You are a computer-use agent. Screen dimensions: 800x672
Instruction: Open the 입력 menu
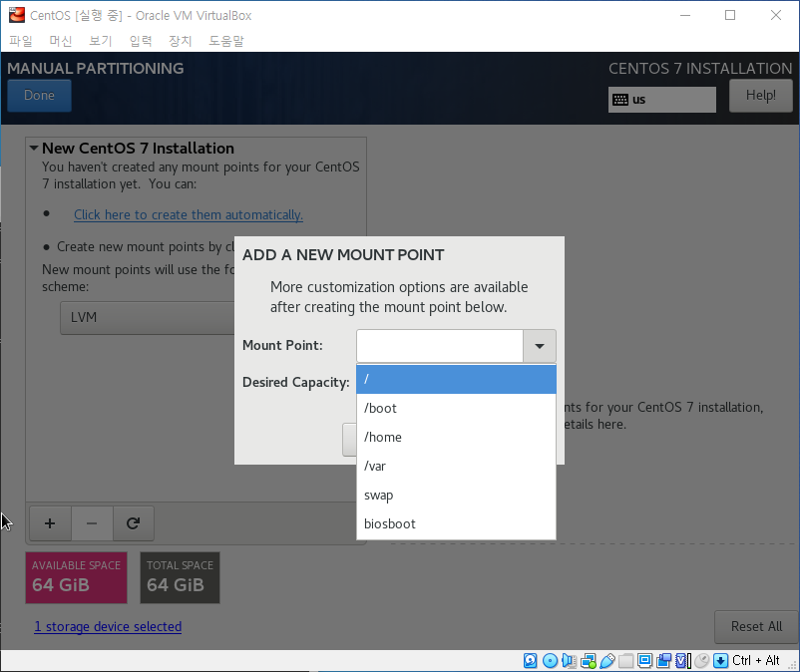click(x=141, y=41)
